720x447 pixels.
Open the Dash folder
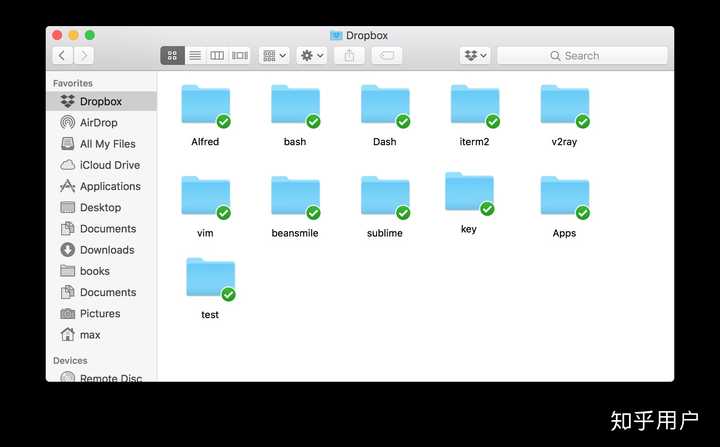tap(385, 106)
